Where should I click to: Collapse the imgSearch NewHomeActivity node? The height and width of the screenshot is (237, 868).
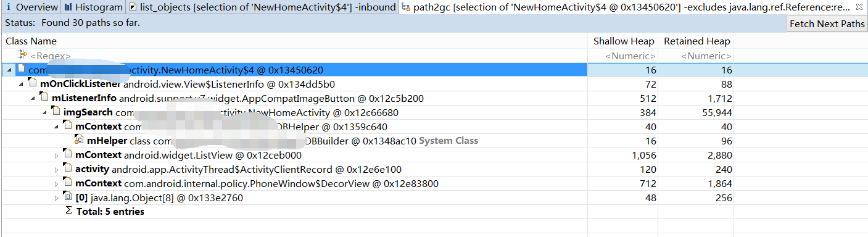[x=45, y=112]
